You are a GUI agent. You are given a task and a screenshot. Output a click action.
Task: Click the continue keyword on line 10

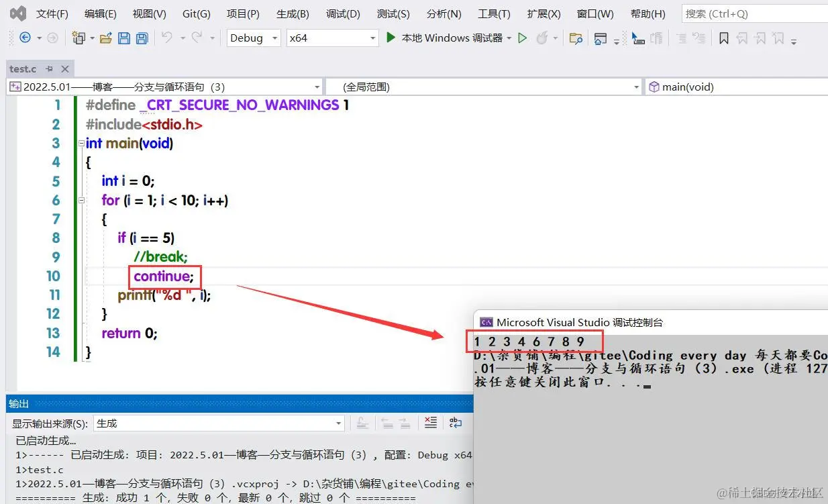point(162,276)
